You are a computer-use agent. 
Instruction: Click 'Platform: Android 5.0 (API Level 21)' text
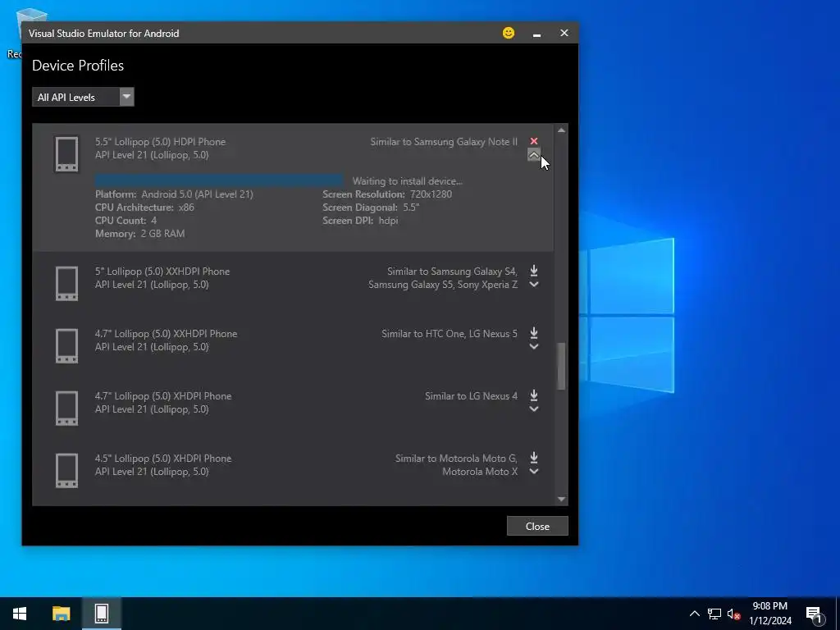[174, 194]
